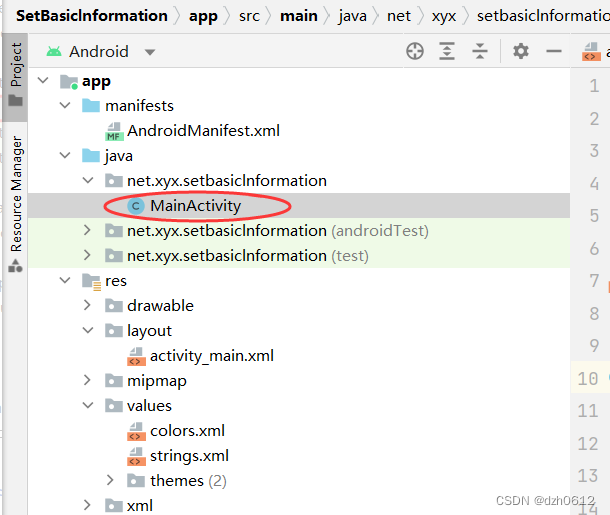The height and width of the screenshot is (515, 610).
Task: Collapse the layout folder
Action: pyautogui.click(x=88, y=331)
